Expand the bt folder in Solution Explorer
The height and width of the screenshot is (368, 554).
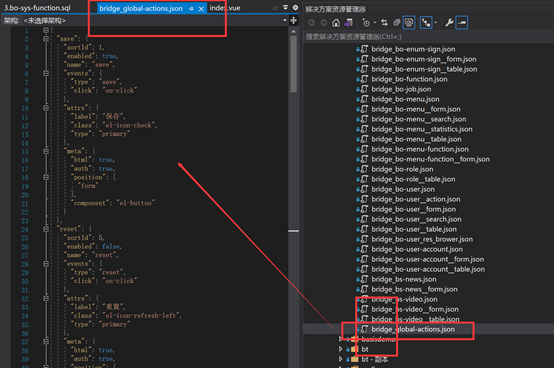pos(340,349)
